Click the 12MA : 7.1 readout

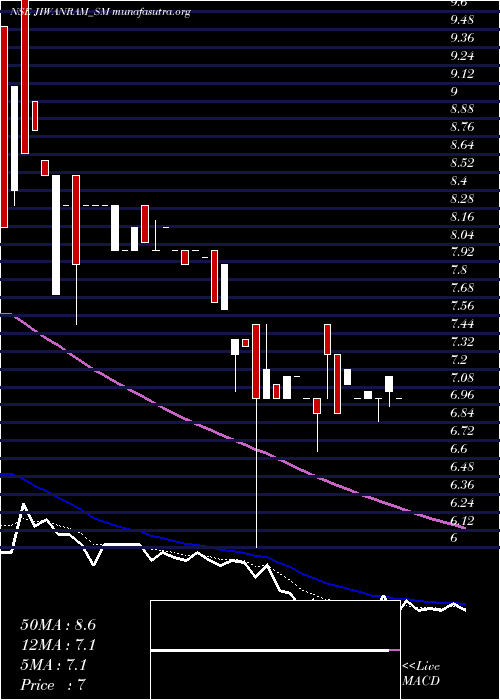58,645
